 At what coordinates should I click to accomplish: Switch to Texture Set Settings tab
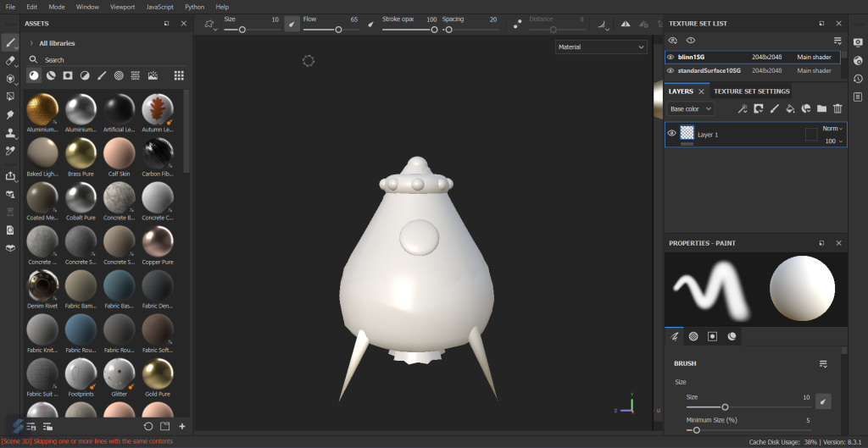[751, 91]
